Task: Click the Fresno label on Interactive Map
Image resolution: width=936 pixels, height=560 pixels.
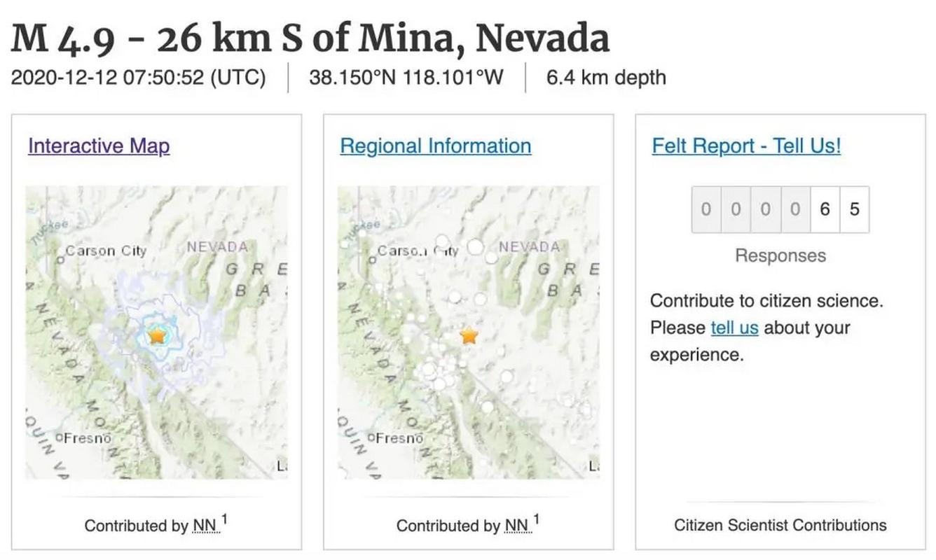Action: 88,438
